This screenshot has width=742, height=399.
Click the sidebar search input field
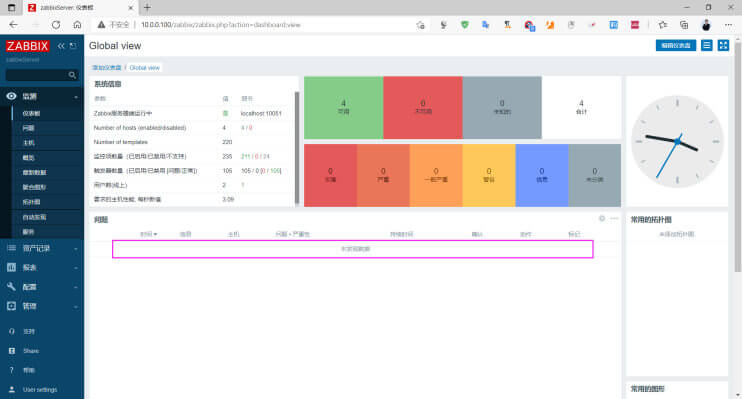point(37,75)
